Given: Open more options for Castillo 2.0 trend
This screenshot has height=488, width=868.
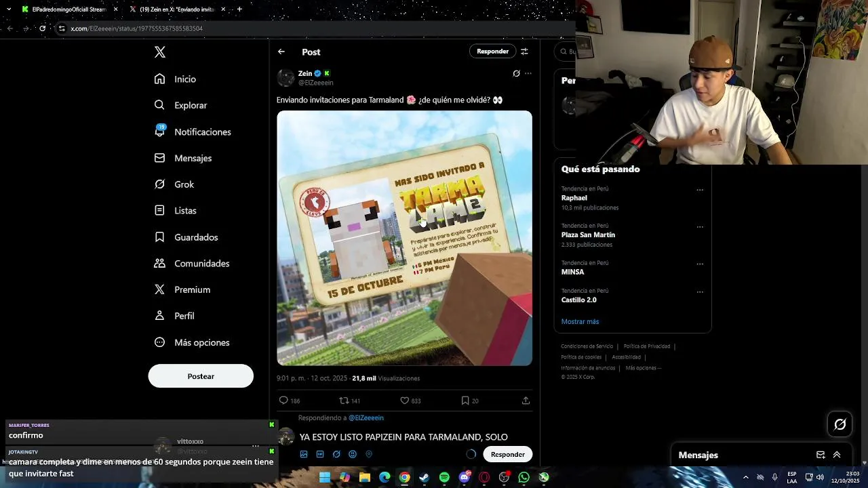Looking at the screenshot, I should 700,292.
